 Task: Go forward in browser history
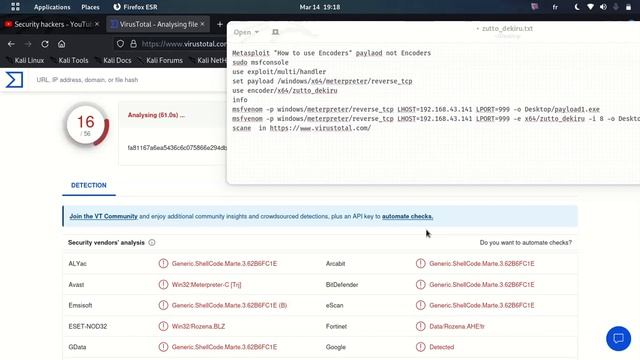pos(28,44)
